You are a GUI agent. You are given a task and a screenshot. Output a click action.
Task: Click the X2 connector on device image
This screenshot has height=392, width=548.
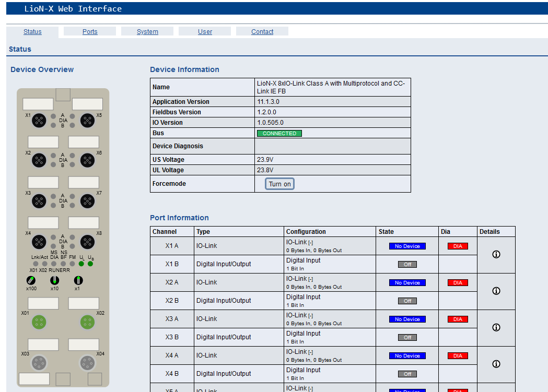39,160
